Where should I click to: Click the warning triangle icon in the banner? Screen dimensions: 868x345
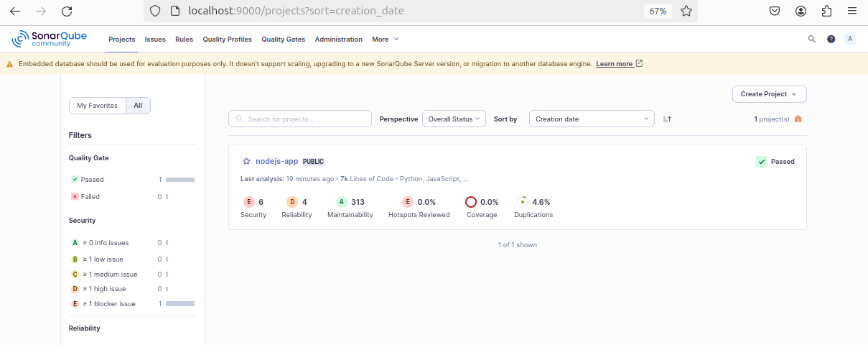tap(10, 64)
